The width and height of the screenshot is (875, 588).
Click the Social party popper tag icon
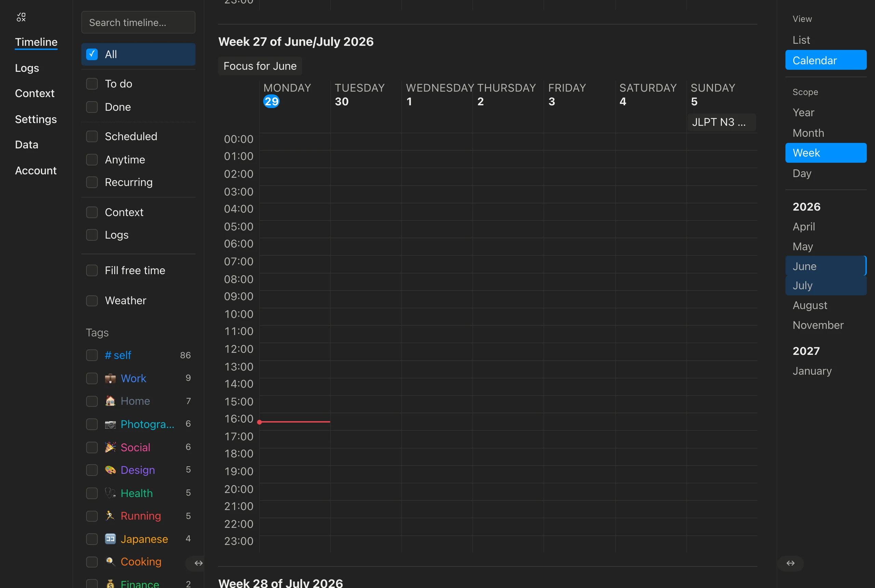[110, 447]
